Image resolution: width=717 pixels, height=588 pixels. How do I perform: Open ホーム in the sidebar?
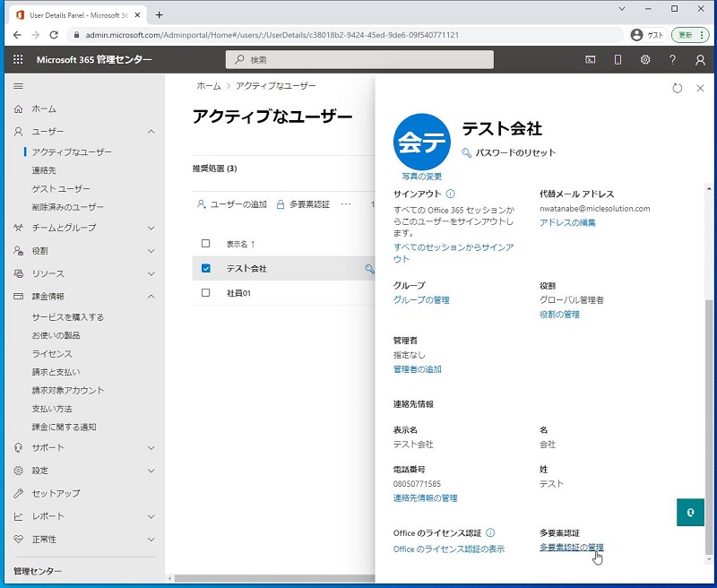44,108
